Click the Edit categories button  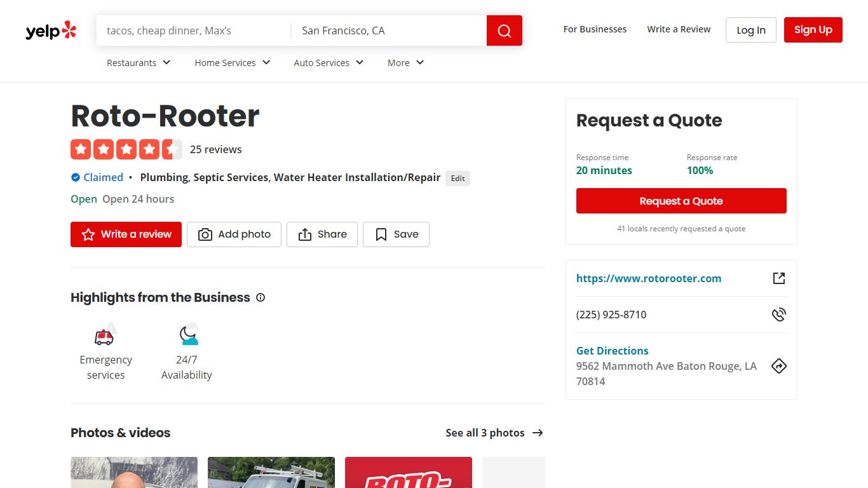(458, 179)
